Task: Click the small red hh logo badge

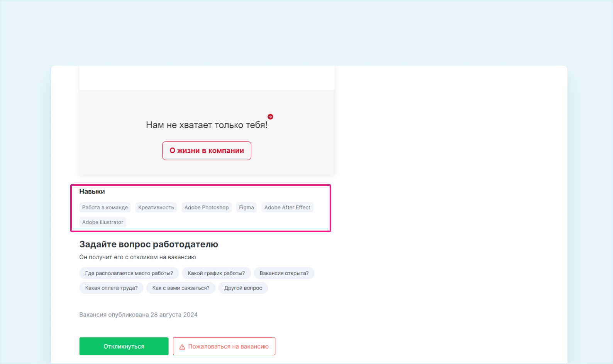Action: coord(270,117)
